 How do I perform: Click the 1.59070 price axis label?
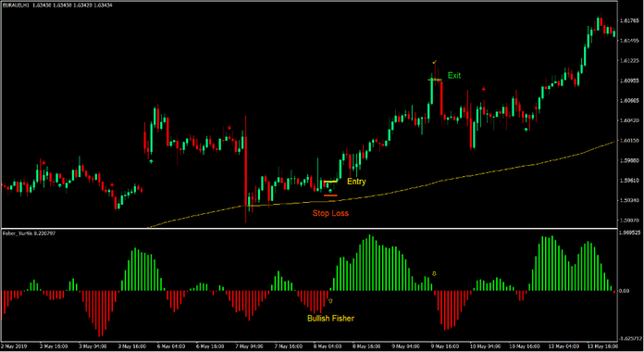coord(629,220)
